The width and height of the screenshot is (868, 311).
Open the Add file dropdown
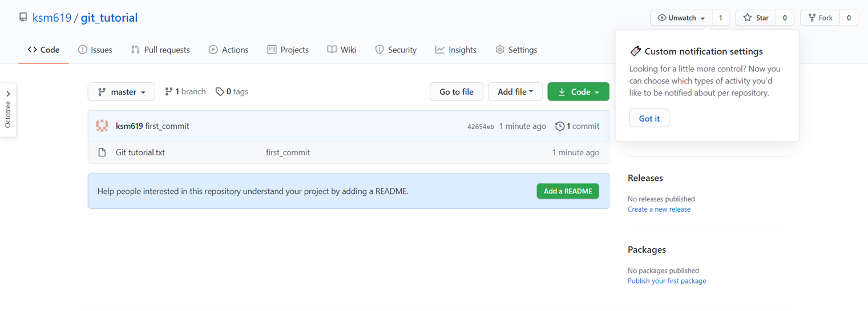(515, 91)
